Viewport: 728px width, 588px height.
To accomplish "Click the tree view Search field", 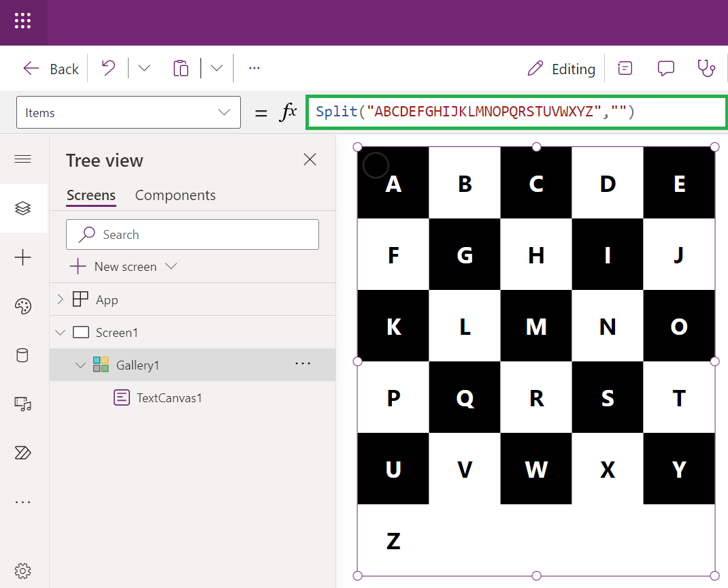I will click(x=193, y=235).
